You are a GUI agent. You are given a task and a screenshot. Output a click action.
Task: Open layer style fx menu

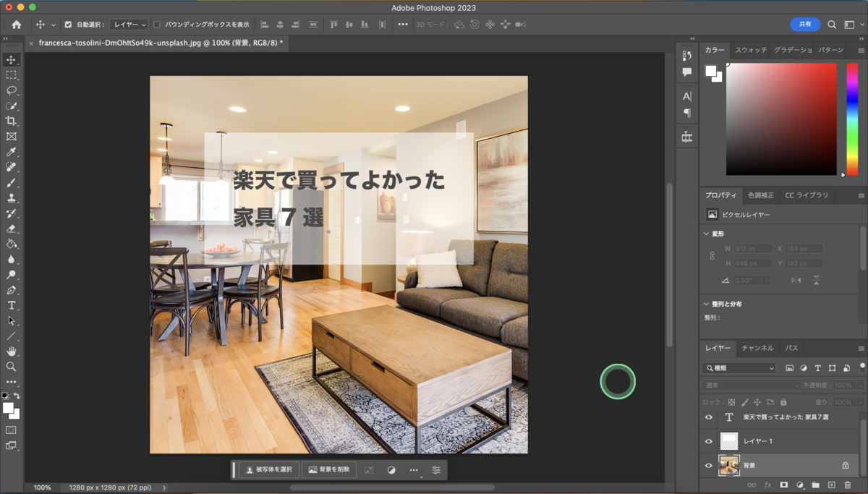pos(767,485)
